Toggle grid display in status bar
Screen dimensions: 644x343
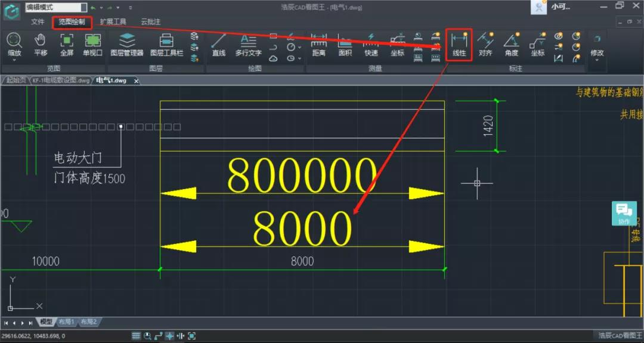tap(137, 336)
